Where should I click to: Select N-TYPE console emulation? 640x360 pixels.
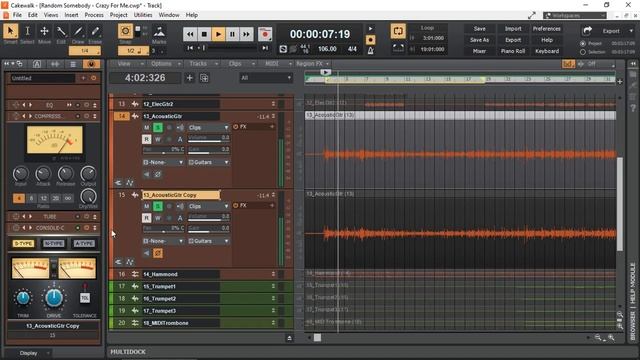[53, 244]
